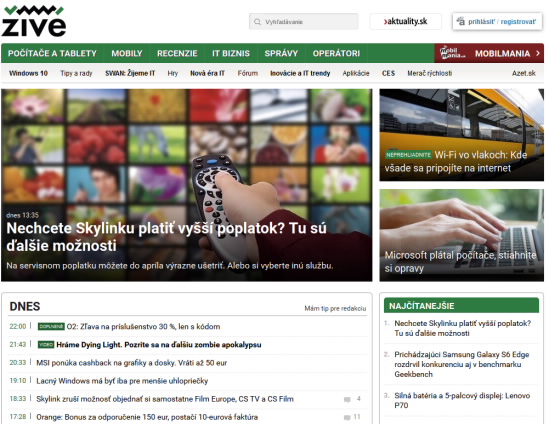Open the Merač rýchlosti link
This screenshot has width=549, height=424.
[x=430, y=73]
